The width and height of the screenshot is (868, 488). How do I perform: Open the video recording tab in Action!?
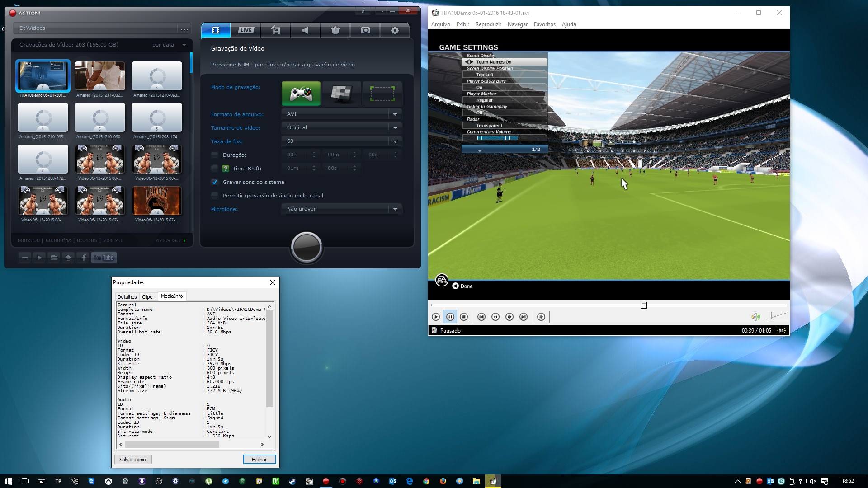click(x=216, y=30)
